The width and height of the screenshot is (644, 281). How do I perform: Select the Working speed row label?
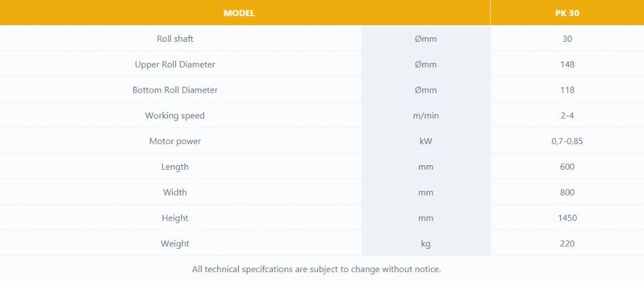[x=175, y=116]
